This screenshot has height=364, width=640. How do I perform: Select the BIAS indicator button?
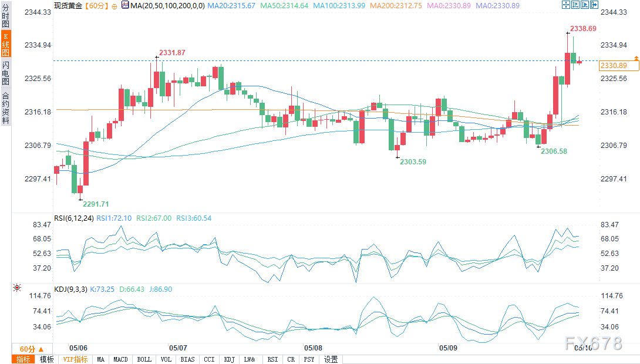coord(187,359)
